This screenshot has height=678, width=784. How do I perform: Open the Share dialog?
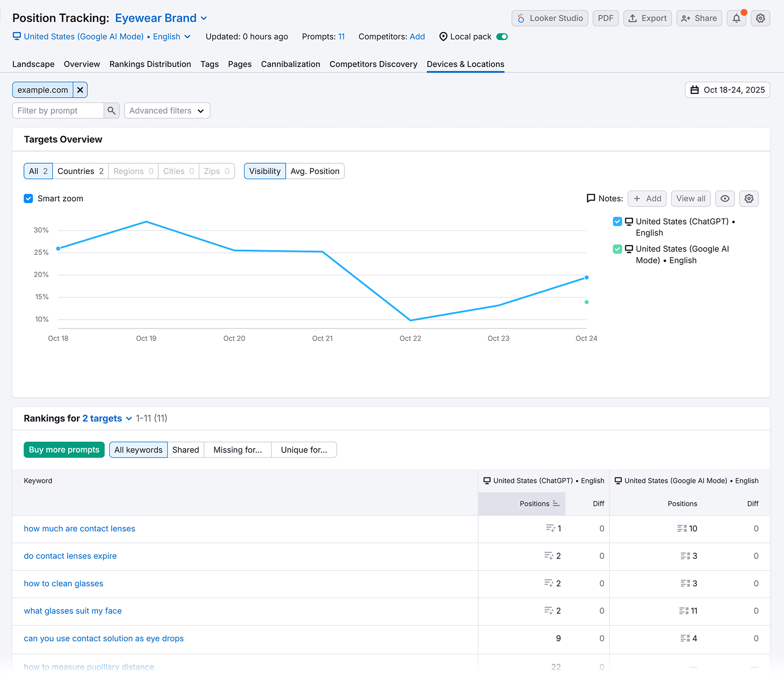coord(699,18)
